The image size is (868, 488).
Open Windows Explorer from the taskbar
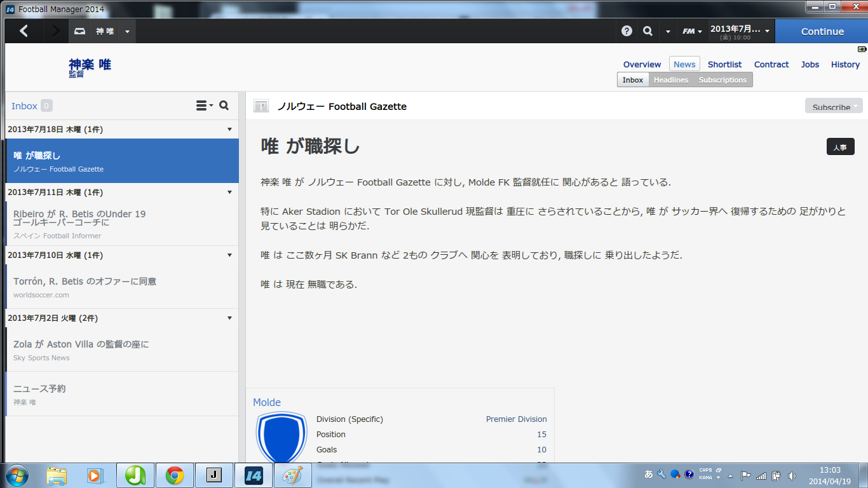pos(57,475)
